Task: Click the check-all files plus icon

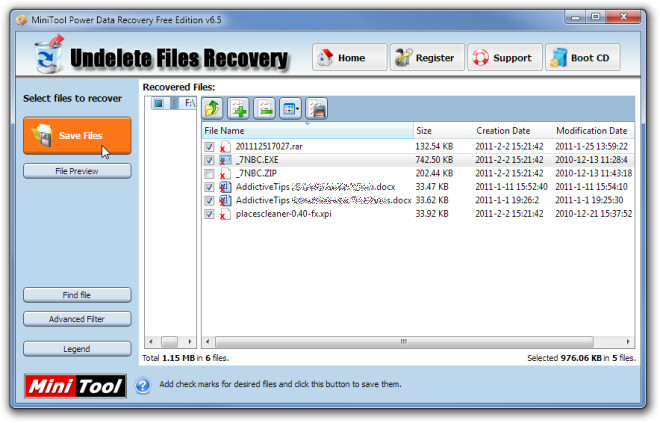Action: (x=239, y=109)
